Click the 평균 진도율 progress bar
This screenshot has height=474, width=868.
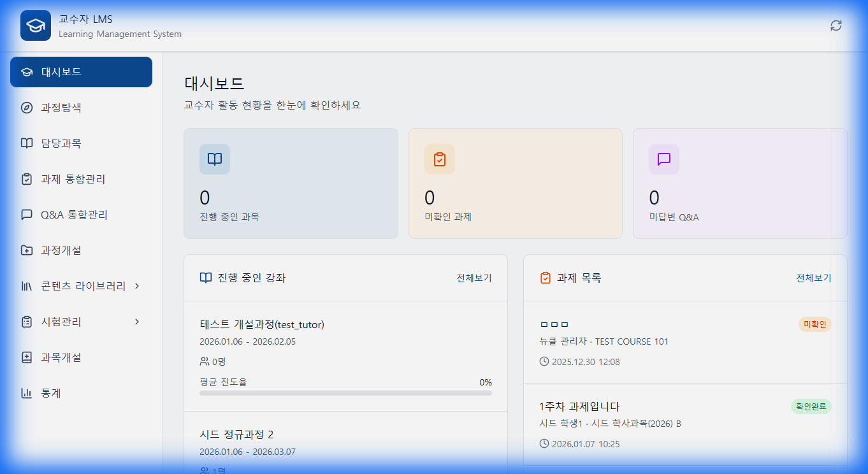click(345, 392)
